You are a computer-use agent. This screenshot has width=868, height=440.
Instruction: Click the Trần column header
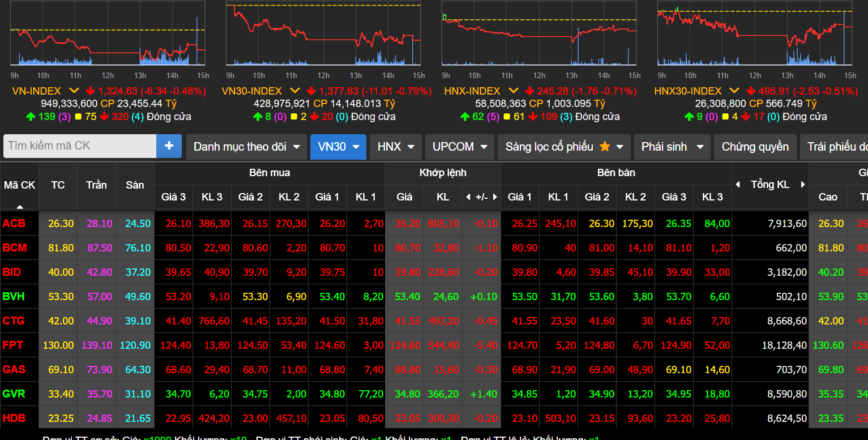pos(96,185)
